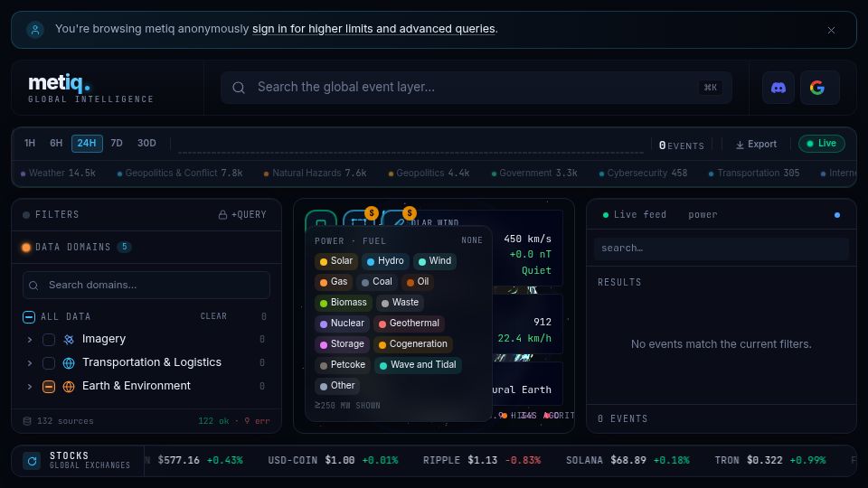868x488 pixels.
Task: Click the 132 sources database icon
Action: click(x=27, y=421)
